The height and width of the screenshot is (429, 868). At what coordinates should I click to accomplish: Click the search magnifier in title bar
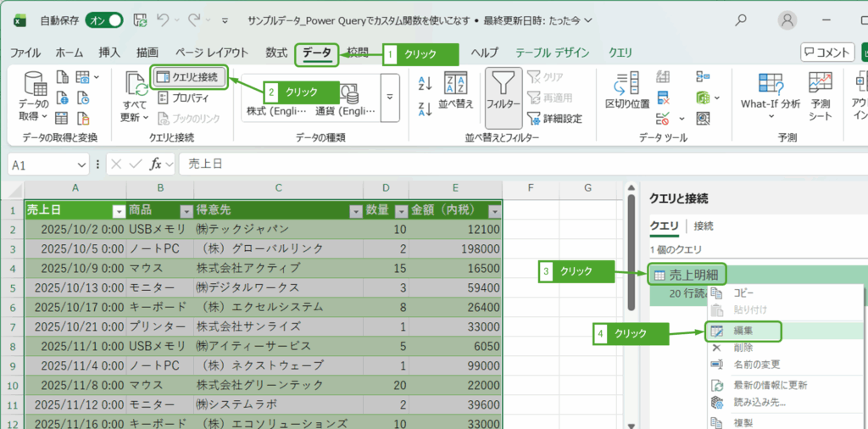point(741,19)
